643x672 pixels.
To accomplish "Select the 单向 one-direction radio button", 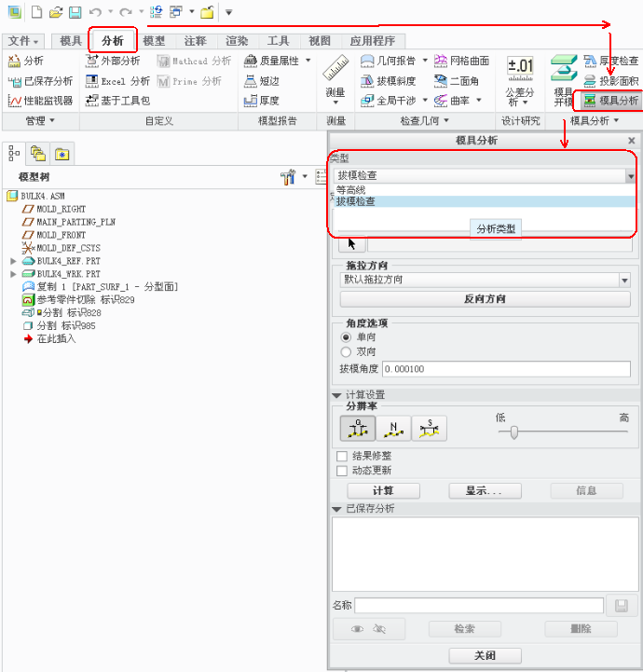I will pos(346,337).
